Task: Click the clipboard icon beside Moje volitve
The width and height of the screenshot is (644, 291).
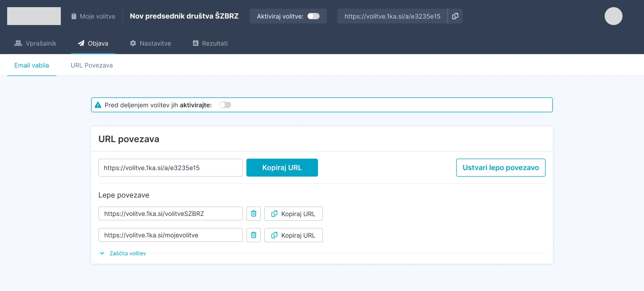Action: 74,16
